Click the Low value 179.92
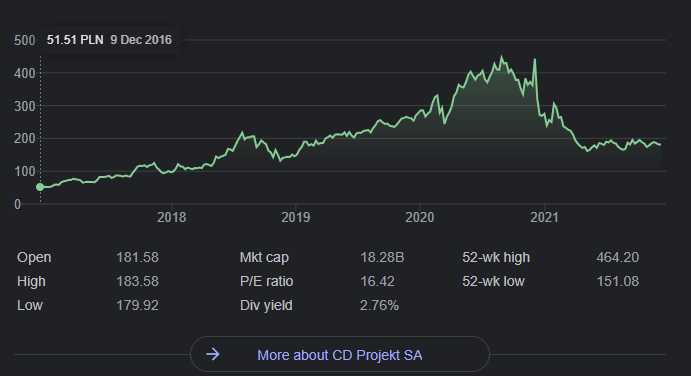 point(137,305)
